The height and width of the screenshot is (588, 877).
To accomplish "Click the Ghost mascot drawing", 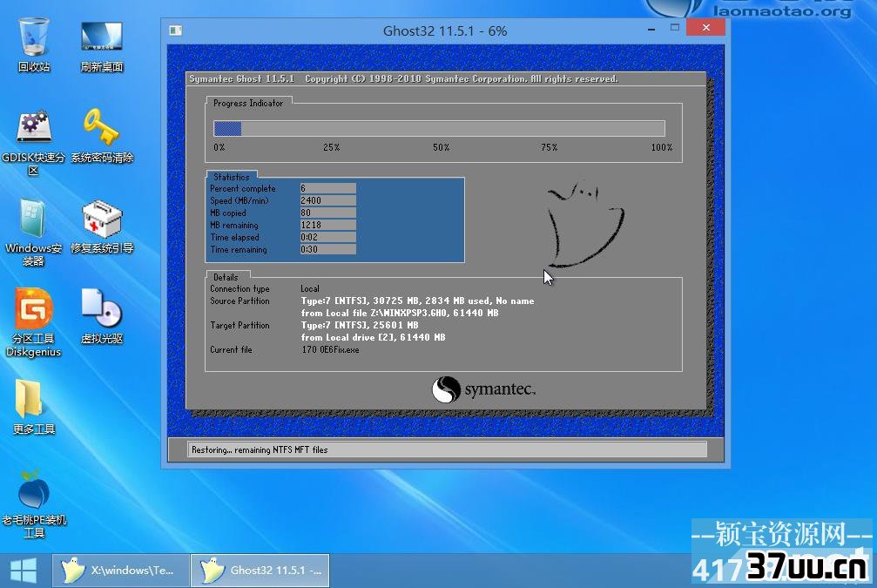I will point(585,224).
